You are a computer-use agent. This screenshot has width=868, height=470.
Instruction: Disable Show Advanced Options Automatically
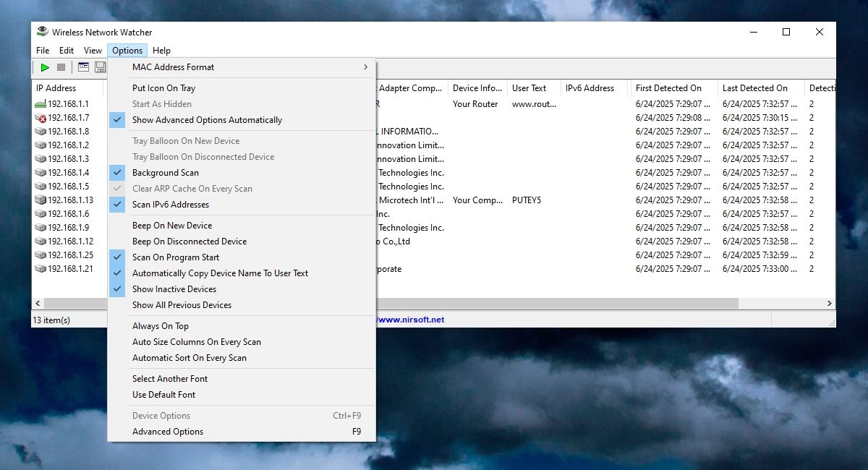pos(242,120)
